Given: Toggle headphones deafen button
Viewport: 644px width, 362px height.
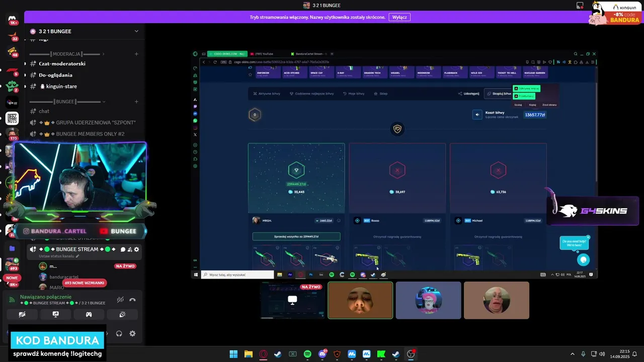Looking at the screenshot, I should [119, 333].
